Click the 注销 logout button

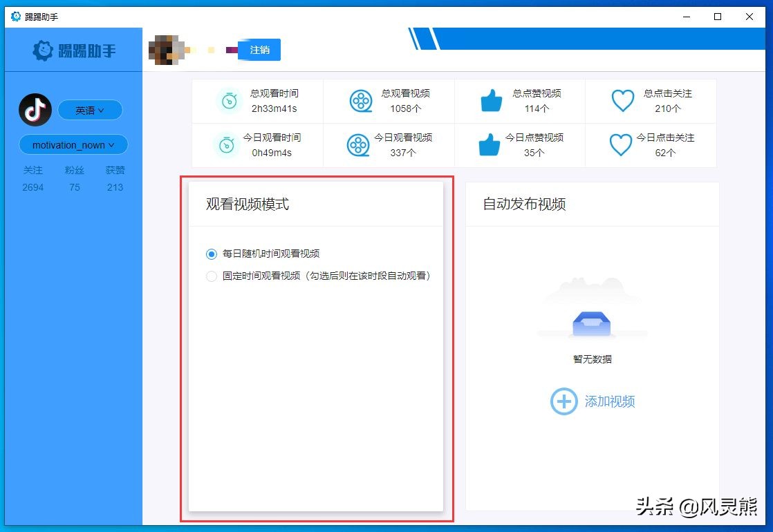pos(259,50)
